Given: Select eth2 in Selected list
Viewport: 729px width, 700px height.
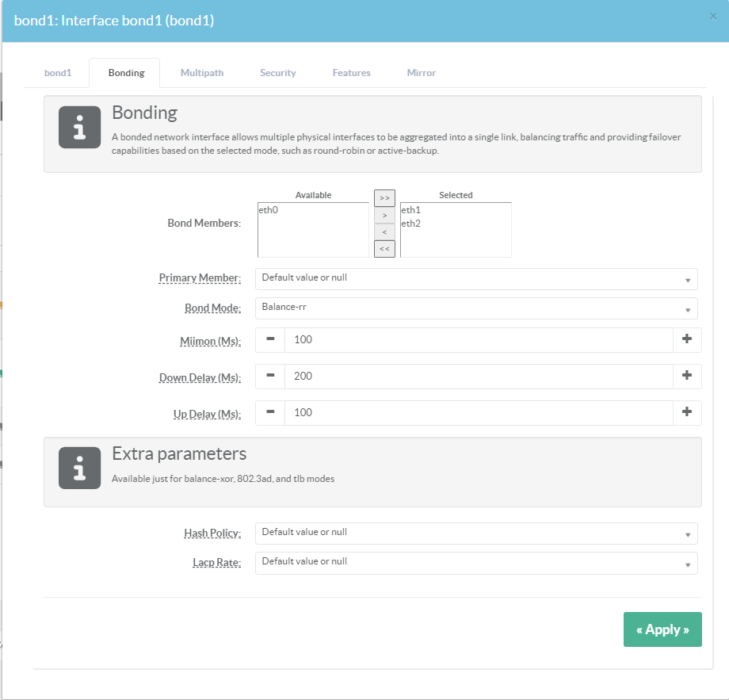Looking at the screenshot, I should [x=410, y=224].
